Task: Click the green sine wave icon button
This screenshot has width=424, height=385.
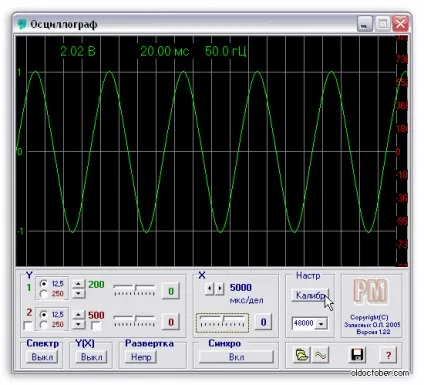Action: [320, 354]
